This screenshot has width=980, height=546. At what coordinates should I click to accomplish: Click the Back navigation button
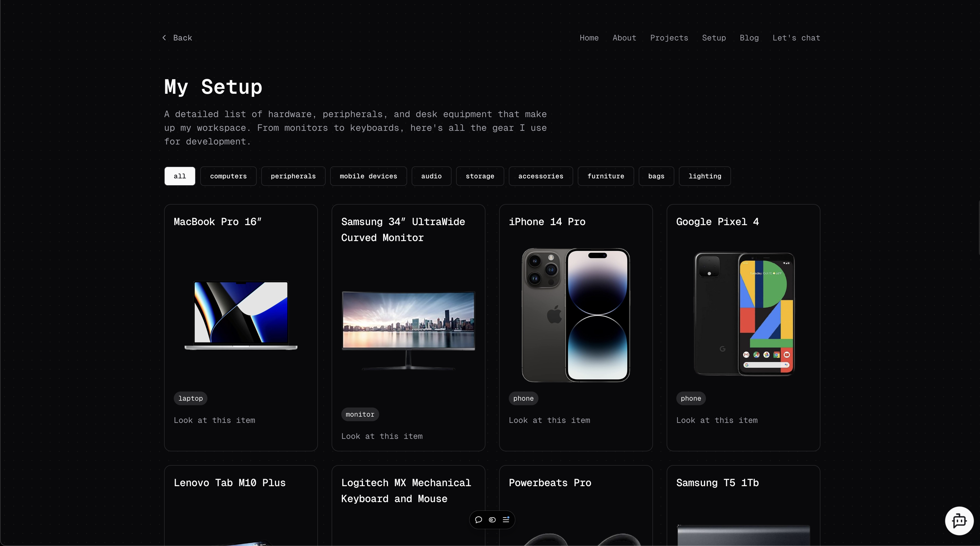click(x=177, y=37)
